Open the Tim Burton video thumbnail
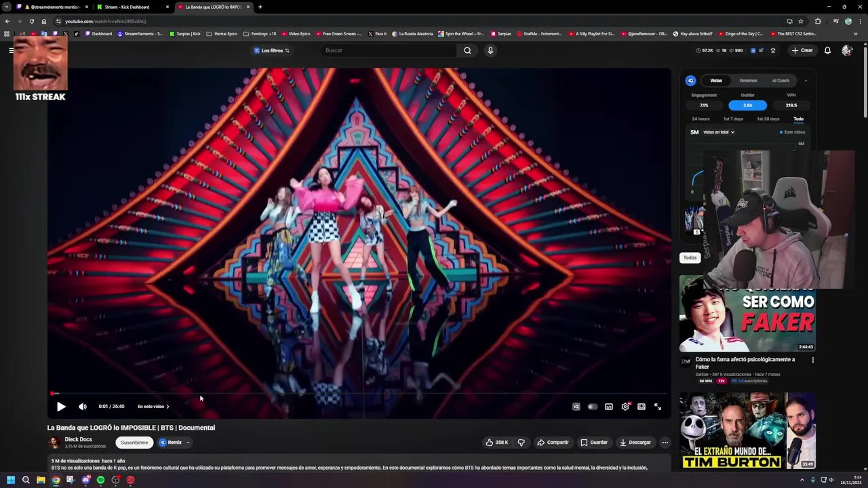This screenshot has width=868, height=488. tap(747, 431)
